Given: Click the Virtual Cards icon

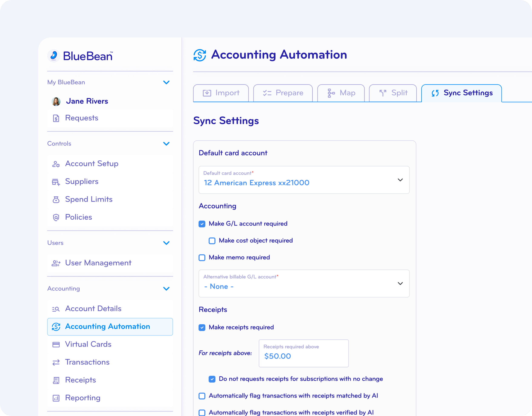Looking at the screenshot, I should [x=56, y=344].
